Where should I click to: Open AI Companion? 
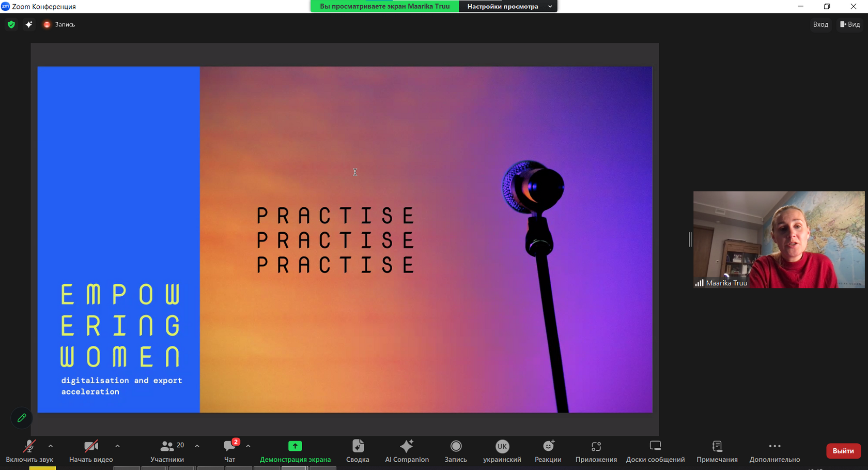tap(407, 451)
